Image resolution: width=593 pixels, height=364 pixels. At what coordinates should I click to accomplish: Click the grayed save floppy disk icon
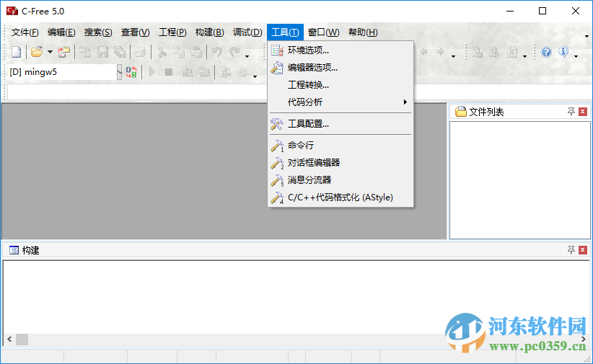[x=102, y=52]
